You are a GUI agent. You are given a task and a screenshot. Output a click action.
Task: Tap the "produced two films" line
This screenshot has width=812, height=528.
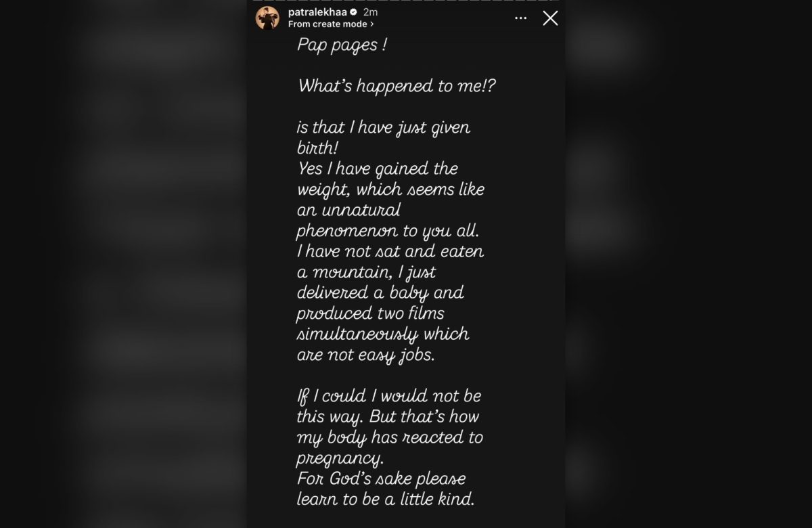point(370,313)
